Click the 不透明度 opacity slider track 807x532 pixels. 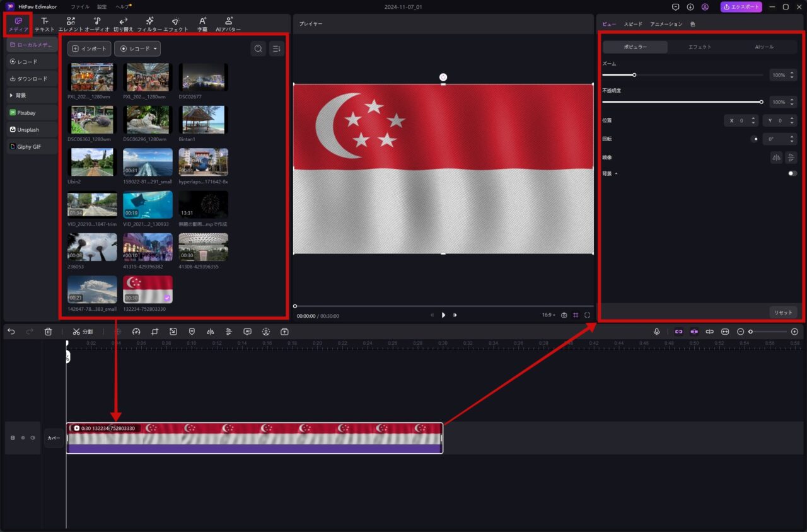click(x=683, y=101)
